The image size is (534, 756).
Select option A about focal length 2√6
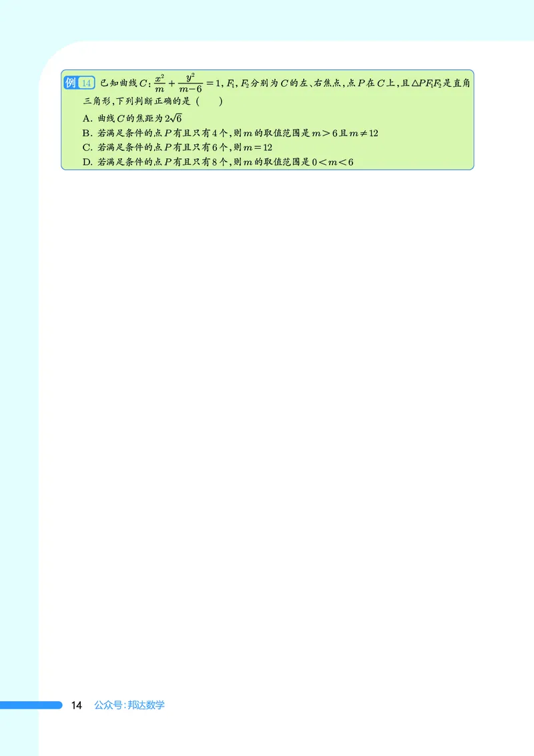132,118
